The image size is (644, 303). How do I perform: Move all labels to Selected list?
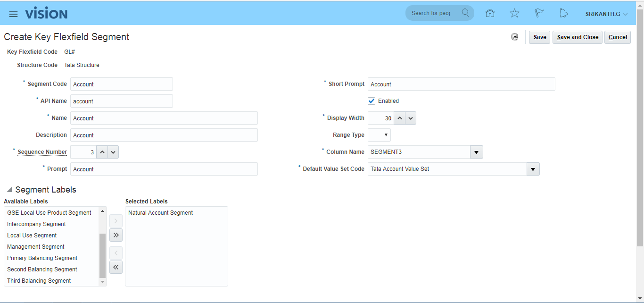[x=116, y=235]
